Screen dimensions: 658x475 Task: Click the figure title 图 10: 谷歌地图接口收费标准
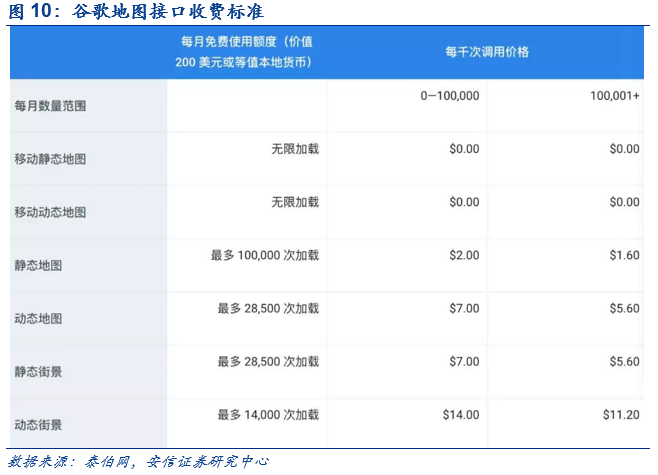coord(136,11)
